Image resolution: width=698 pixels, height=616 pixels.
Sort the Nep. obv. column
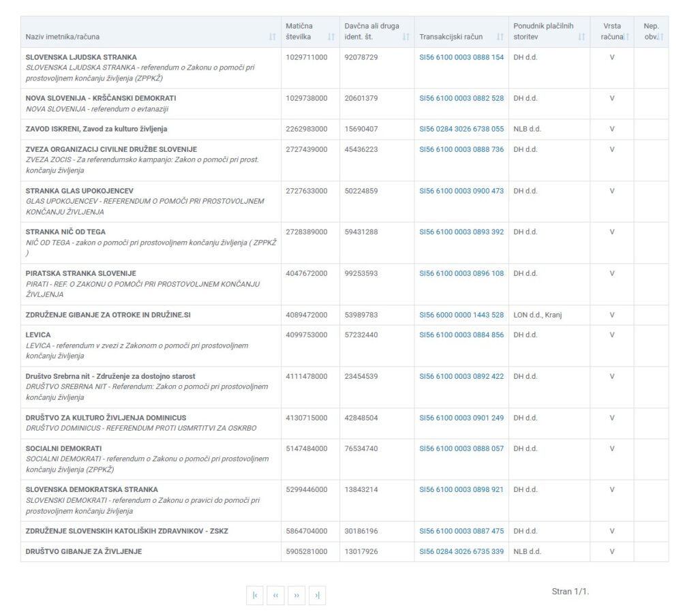coord(660,37)
